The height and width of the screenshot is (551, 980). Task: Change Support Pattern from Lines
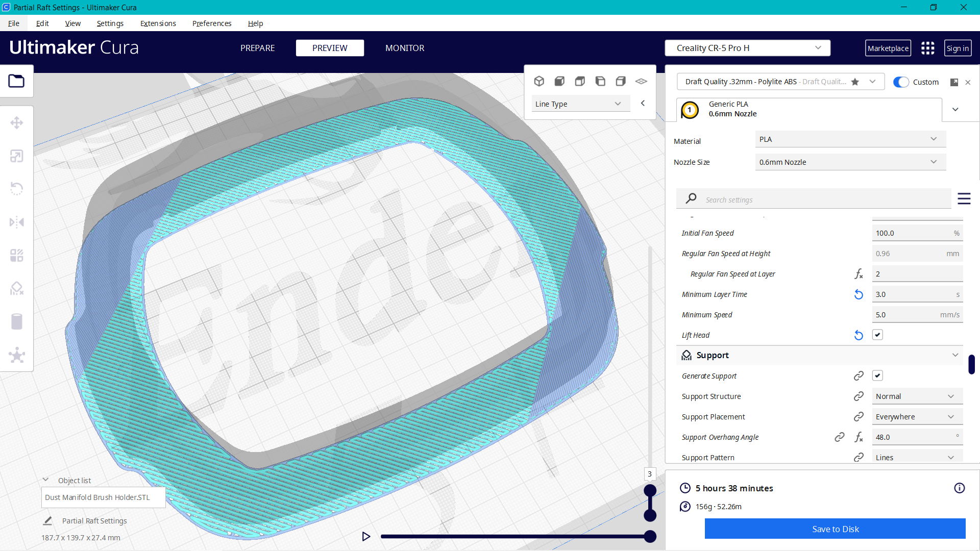tap(916, 457)
